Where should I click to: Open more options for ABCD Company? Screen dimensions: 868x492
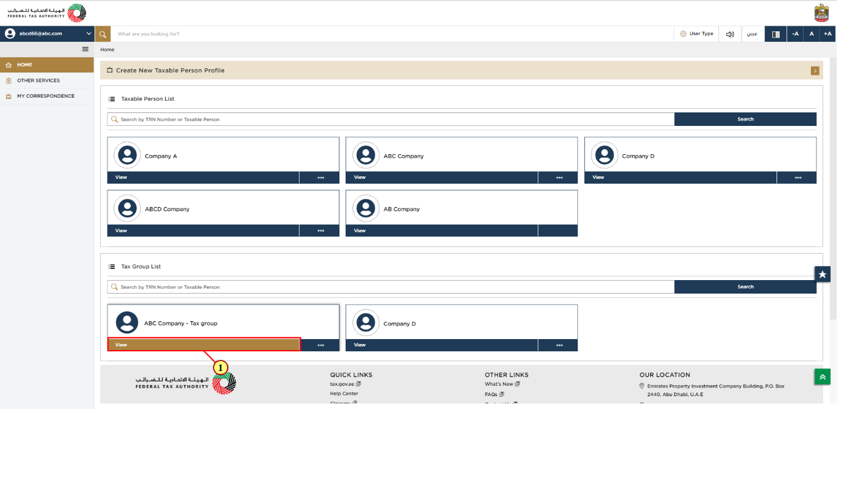(320, 230)
